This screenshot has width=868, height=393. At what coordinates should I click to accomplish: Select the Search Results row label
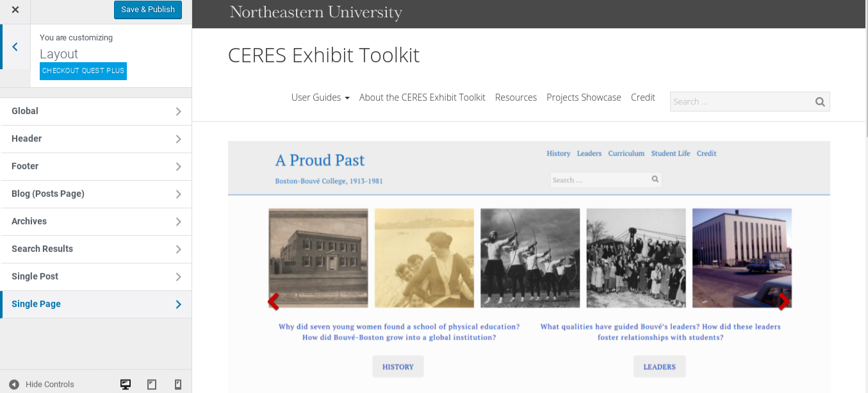coord(42,249)
